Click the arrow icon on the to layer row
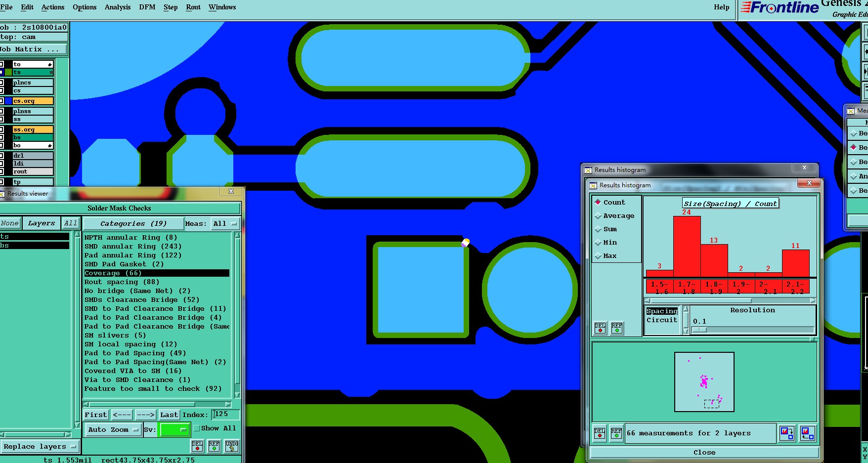This screenshot has height=463, width=868. click(x=50, y=64)
